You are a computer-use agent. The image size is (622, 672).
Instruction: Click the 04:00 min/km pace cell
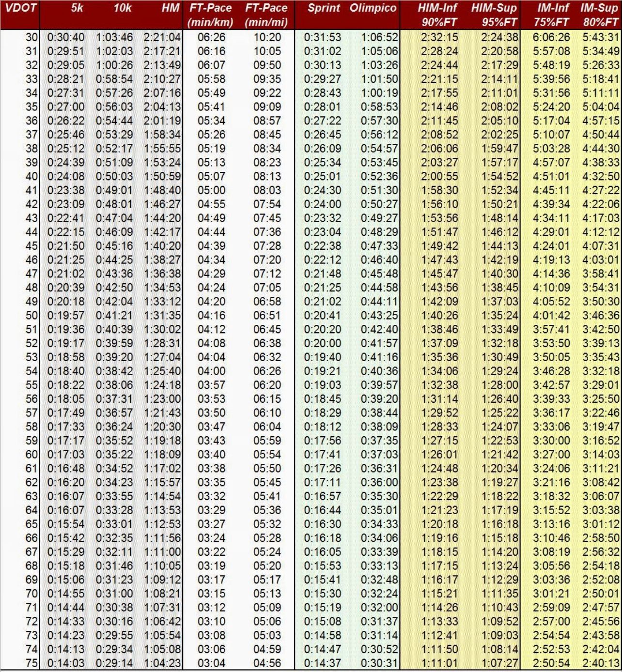[x=211, y=371]
